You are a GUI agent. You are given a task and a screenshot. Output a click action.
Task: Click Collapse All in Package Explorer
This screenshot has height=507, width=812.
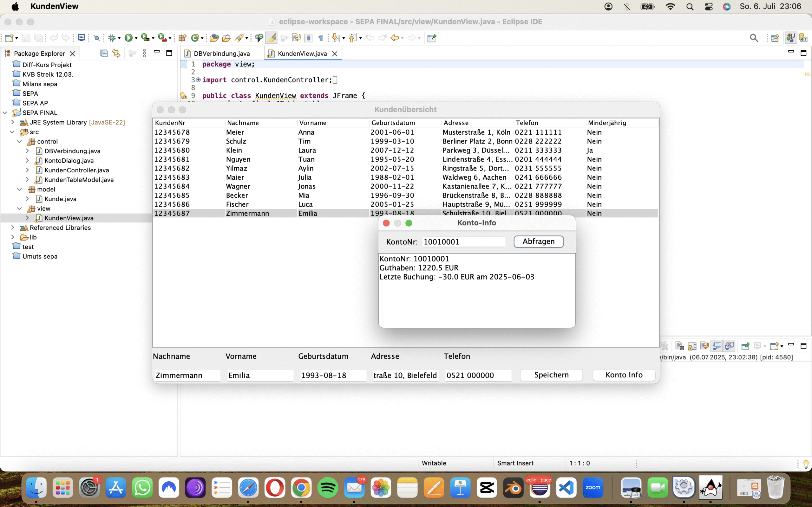[x=104, y=53]
